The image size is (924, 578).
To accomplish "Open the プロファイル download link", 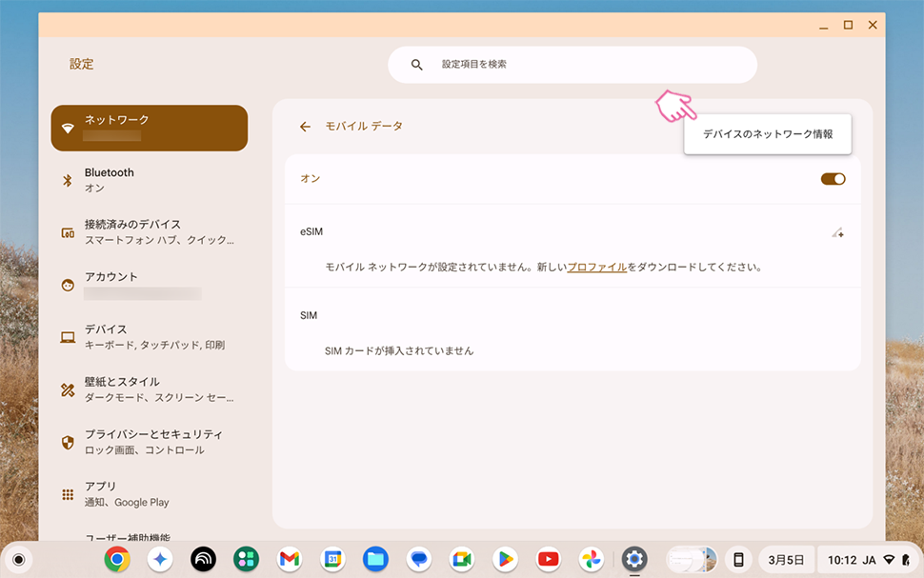I will point(596,268).
